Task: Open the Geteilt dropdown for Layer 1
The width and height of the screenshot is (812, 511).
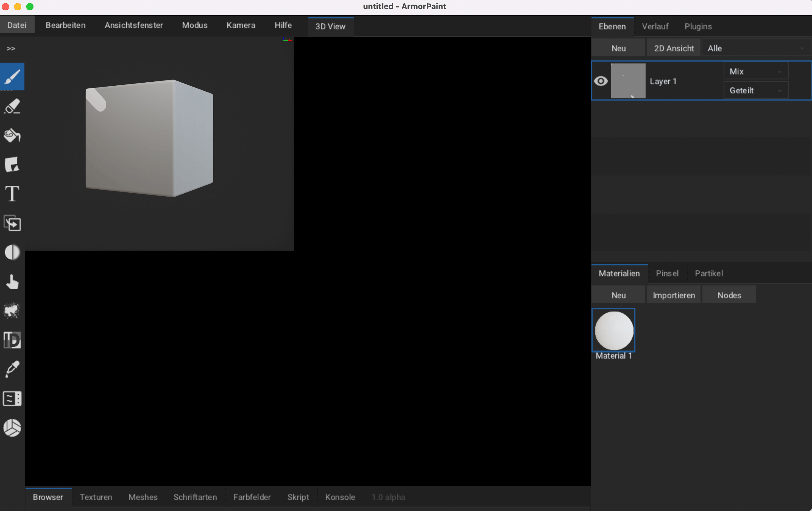Action: click(x=756, y=90)
